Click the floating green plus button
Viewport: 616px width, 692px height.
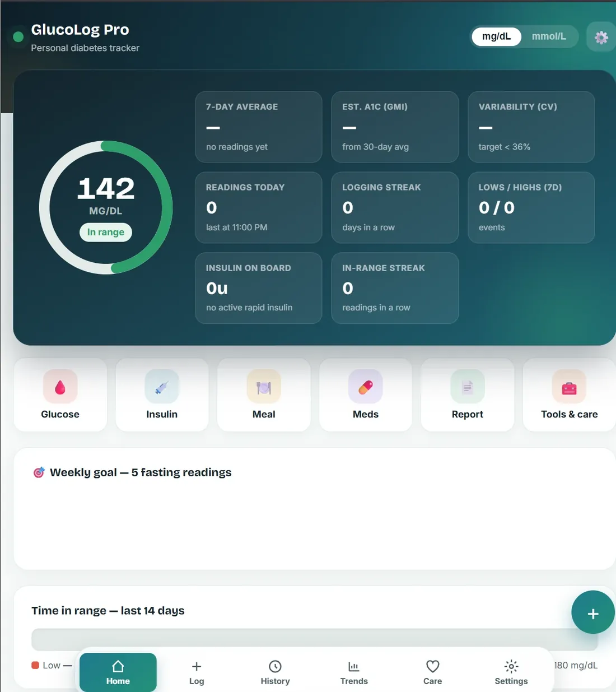click(x=593, y=612)
